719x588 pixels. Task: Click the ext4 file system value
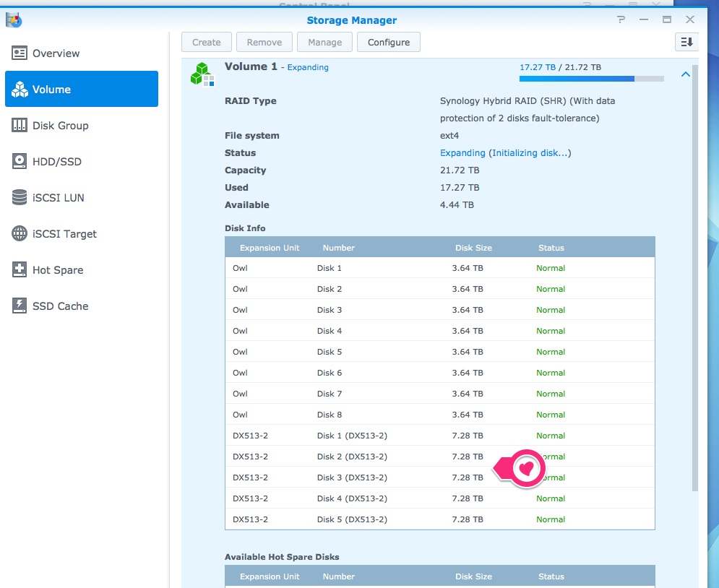coord(449,136)
